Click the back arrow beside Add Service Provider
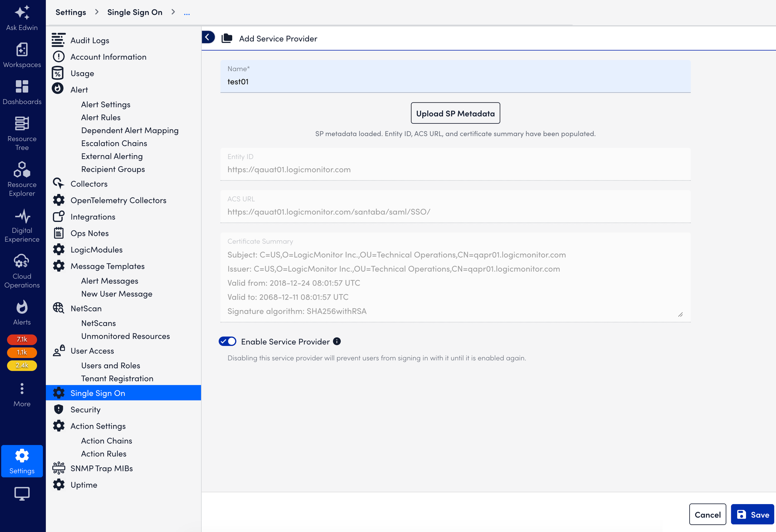 [x=208, y=37]
